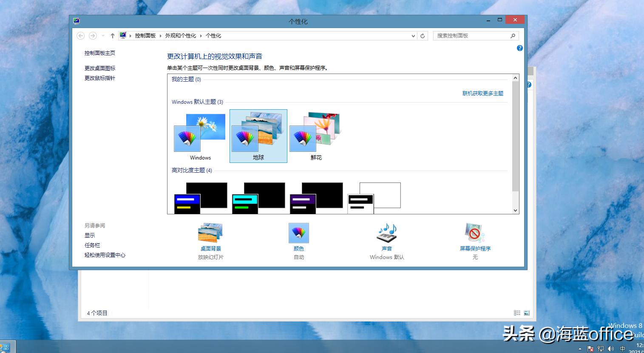Viewport: 644px width, 353px height.
Task: Click the speaker volume icon in system tray
Action: pos(610,348)
